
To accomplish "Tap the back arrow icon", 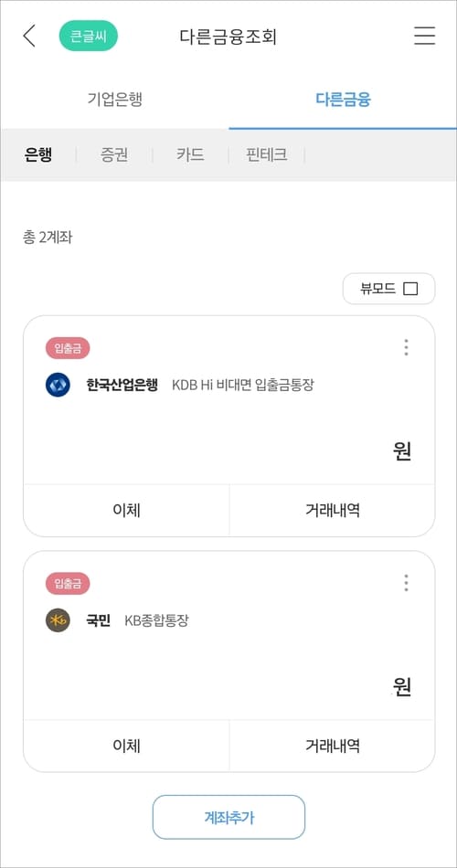I will pos(29,36).
